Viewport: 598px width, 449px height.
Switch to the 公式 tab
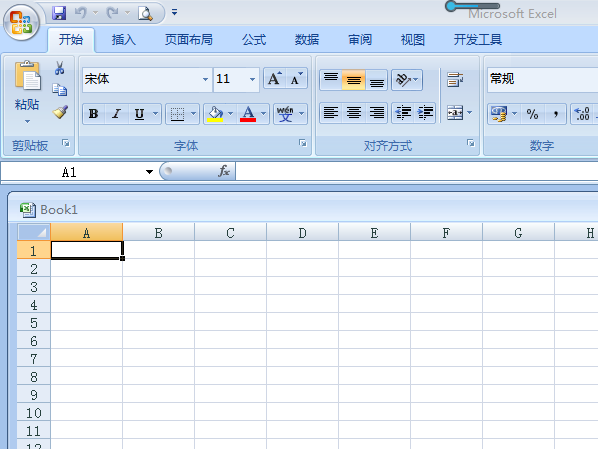pyautogui.click(x=254, y=40)
